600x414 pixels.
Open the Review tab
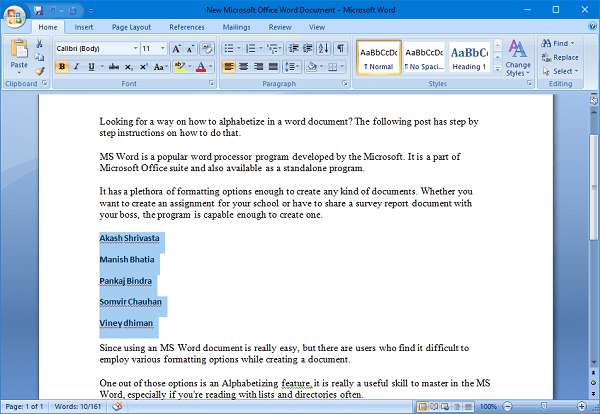(x=280, y=27)
